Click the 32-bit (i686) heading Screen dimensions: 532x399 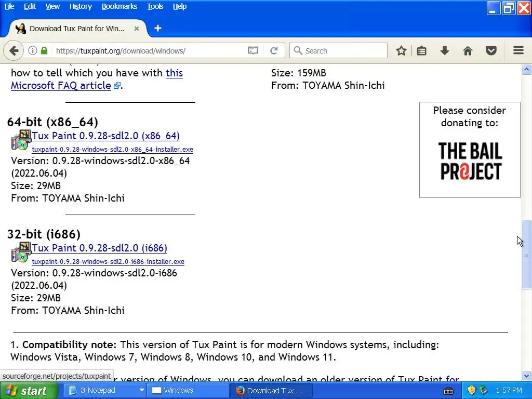(44, 234)
